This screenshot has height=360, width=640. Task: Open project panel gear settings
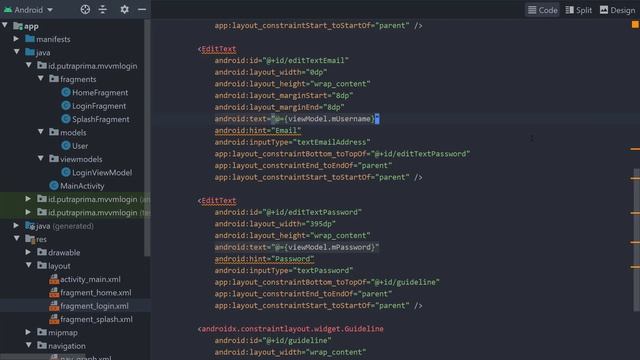point(124,9)
